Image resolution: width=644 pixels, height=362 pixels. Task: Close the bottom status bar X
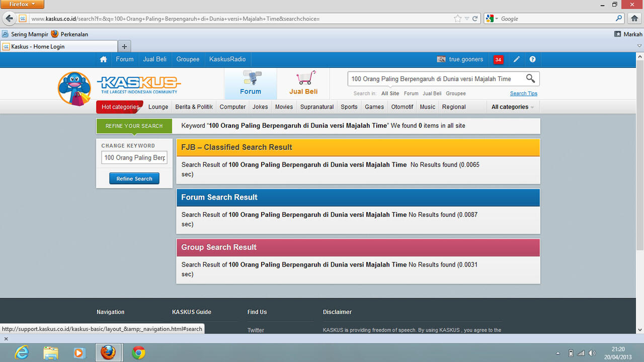[x=6, y=339]
